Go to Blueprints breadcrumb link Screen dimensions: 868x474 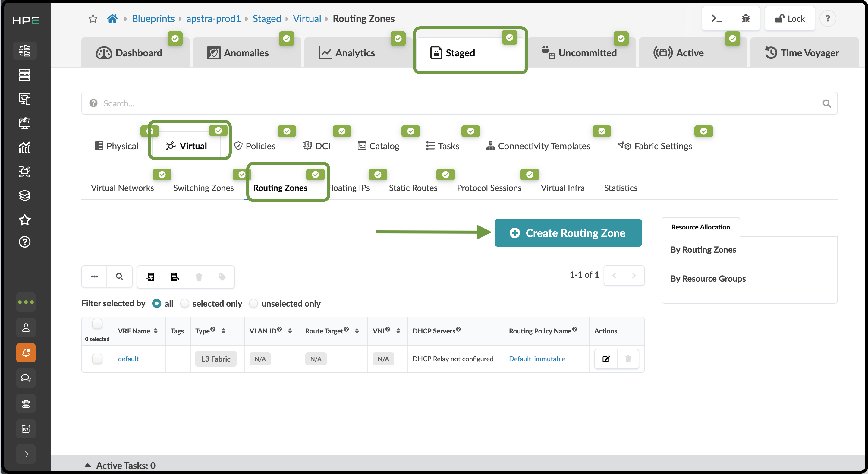153,18
